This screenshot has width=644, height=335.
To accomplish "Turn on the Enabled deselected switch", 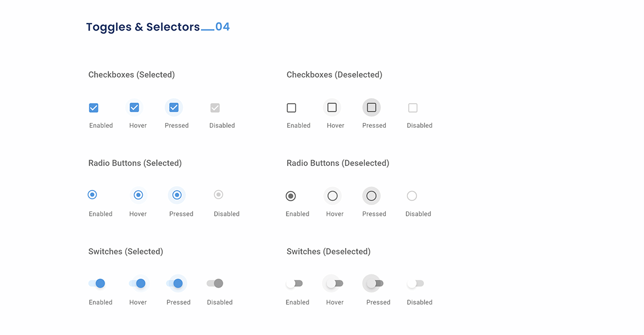I will point(294,283).
